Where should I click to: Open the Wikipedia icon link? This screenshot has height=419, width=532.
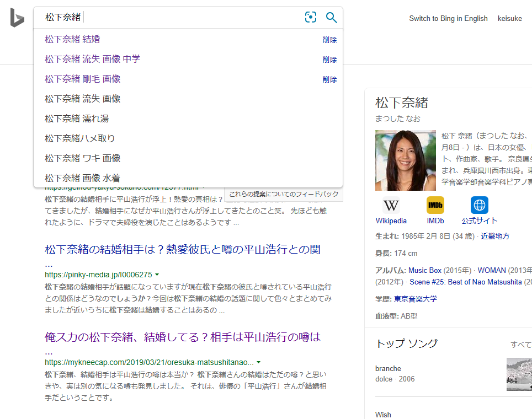click(x=391, y=205)
